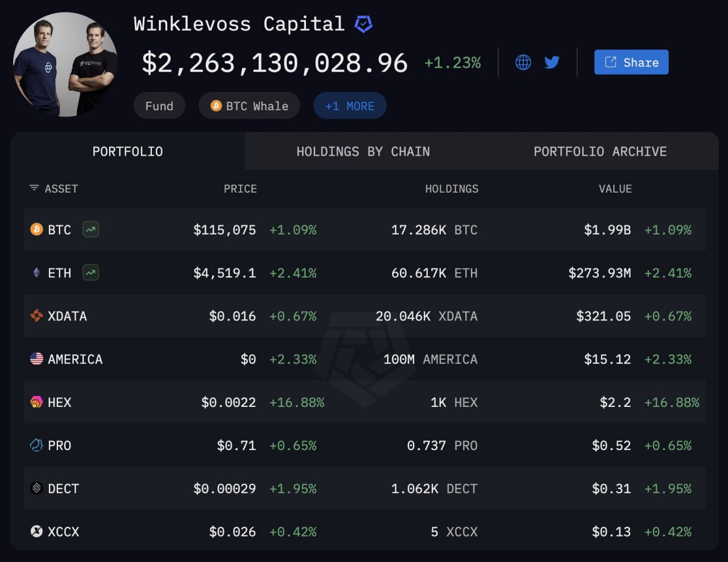Click the XCCX token icon
Viewport: 728px width, 562px height.
(x=36, y=531)
